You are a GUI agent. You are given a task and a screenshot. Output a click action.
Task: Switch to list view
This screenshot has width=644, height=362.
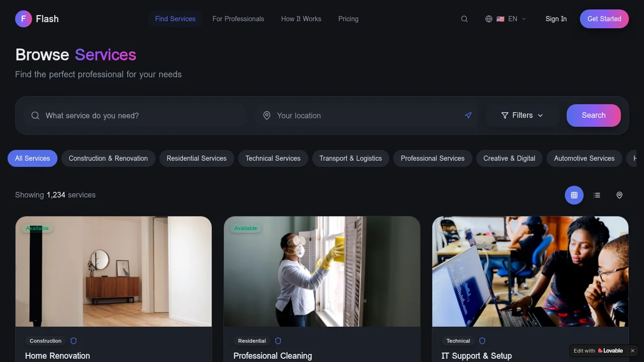[597, 195]
